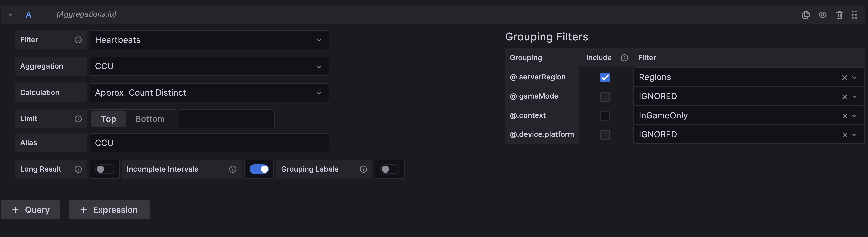868x237 pixels.
Task: Click the Limit info icon
Action: tap(78, 119)
